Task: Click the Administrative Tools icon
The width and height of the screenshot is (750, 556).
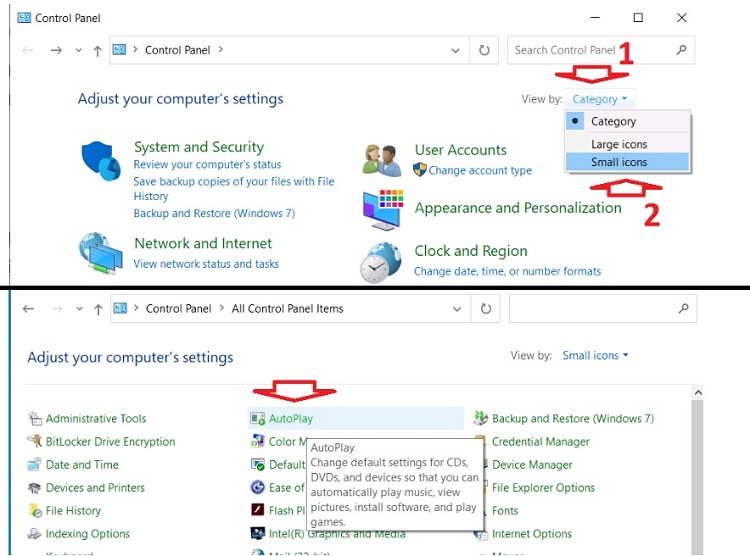Action: point(34,419)
